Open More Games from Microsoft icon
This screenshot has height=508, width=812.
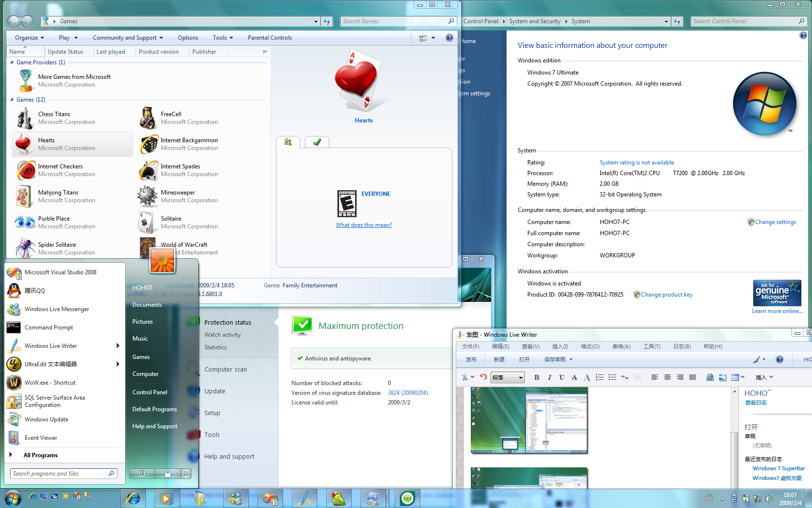(25, 80)
